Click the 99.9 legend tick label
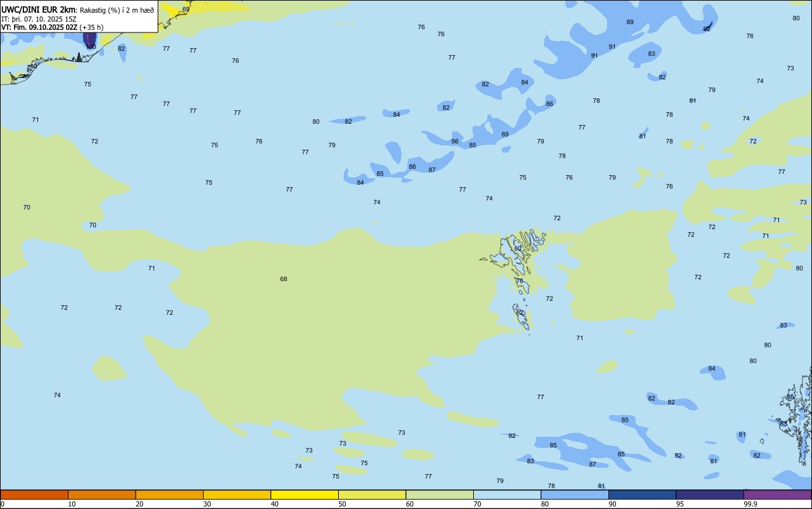 click(750, 504)
